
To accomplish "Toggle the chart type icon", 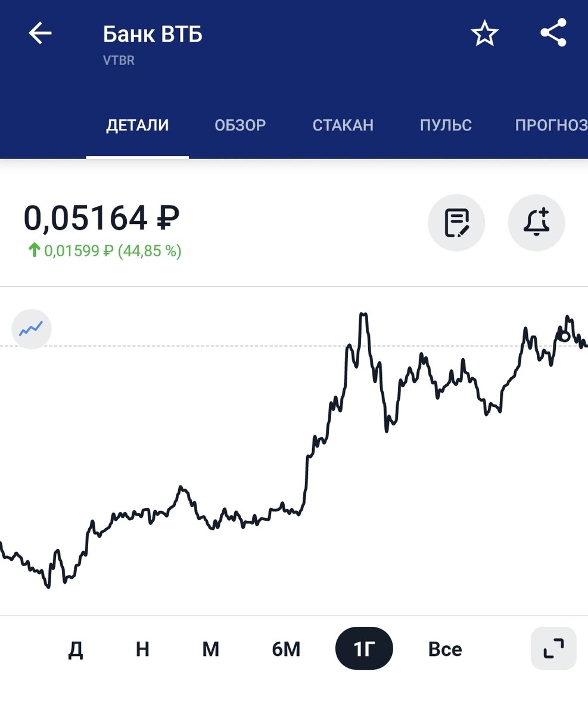I will 32,328.
